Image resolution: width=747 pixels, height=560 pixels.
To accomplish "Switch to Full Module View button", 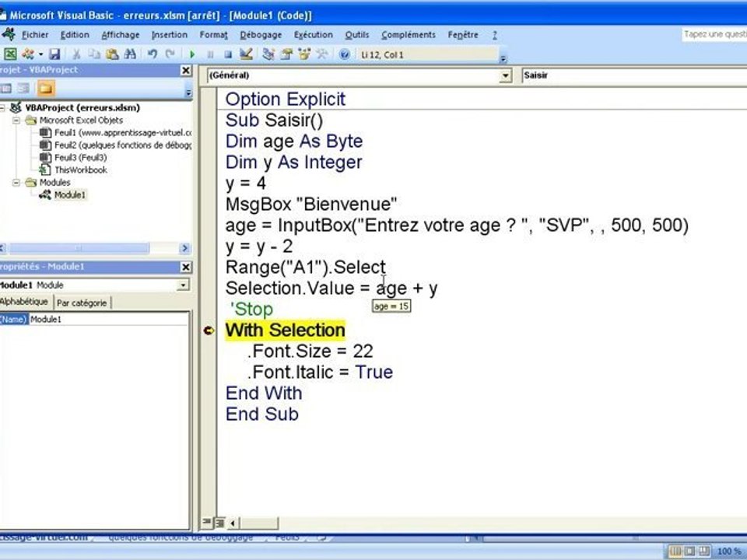I will point(219,523).
